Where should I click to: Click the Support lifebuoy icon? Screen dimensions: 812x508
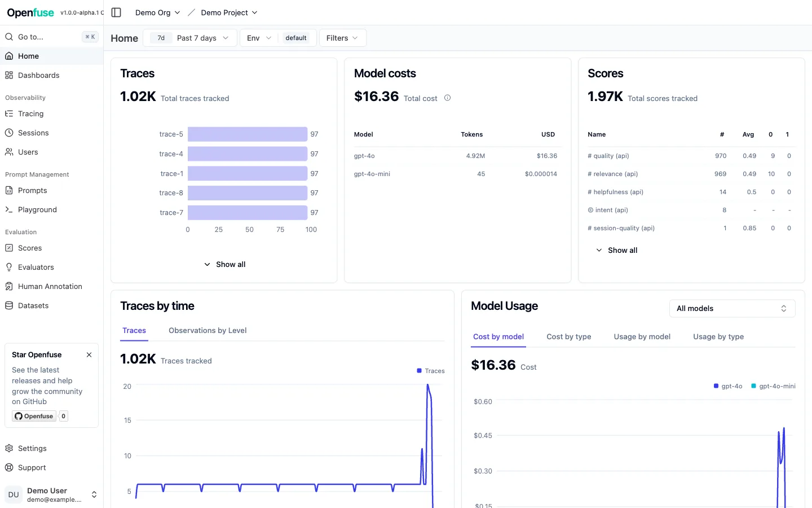point(9,467)
